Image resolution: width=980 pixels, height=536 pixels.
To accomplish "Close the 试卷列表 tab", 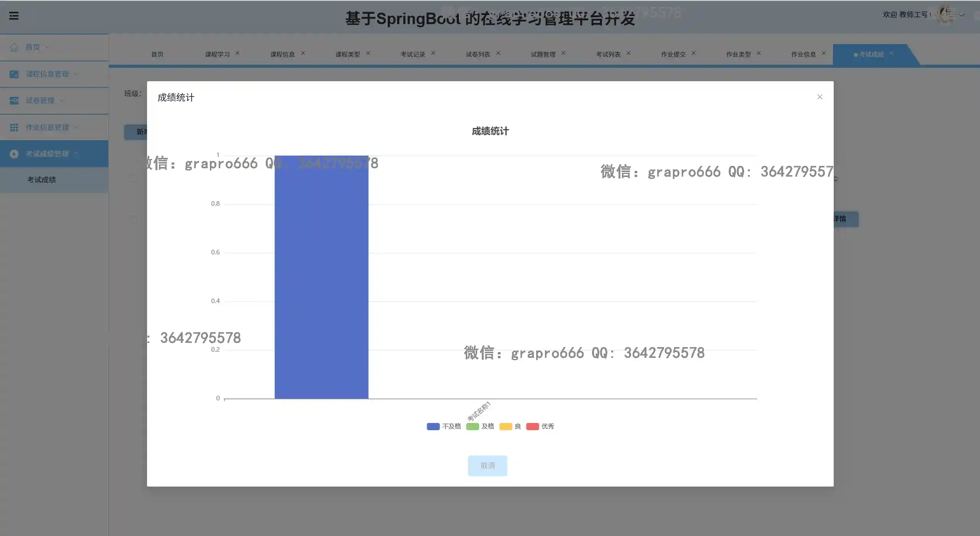I will click(x=498, y=53).
